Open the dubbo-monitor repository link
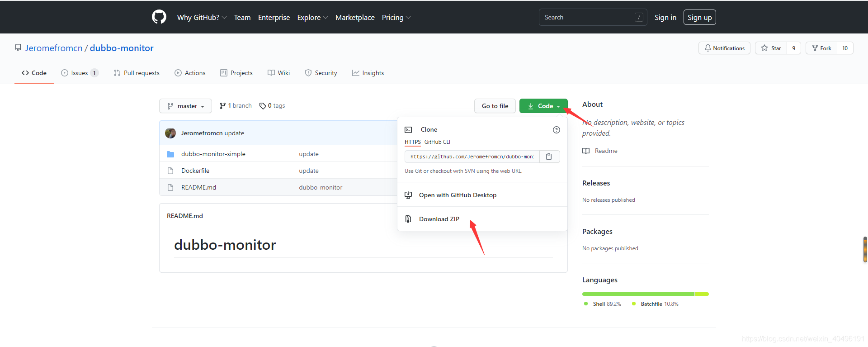 (122, 48)
